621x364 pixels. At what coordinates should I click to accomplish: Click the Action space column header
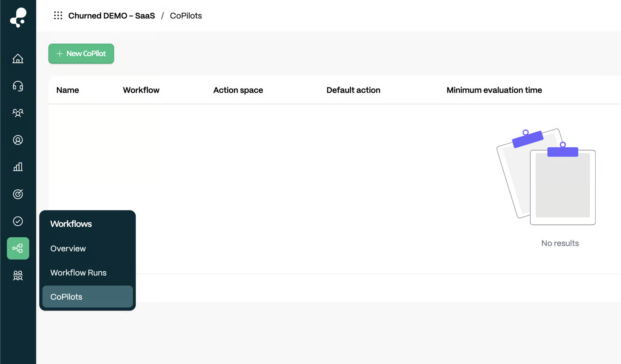point(238,90)
